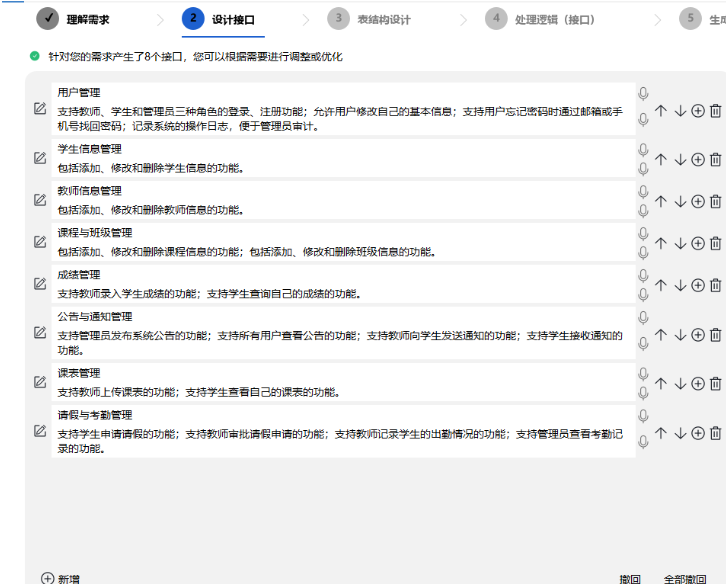
Task: Click the edit icon for 用户管理
Action: (x=40, y=109)
